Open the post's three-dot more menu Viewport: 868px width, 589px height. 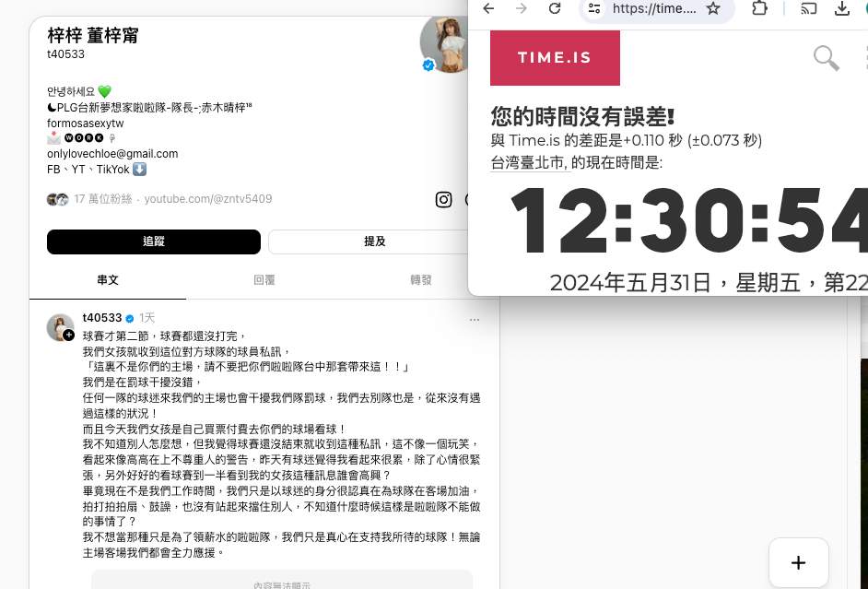(x=475, y=319)
